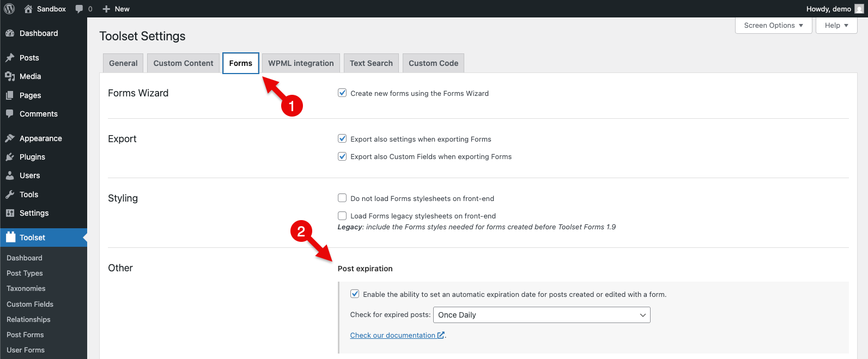Click the Styling section label
The height and width of the screenshot is (359, 868).
(x=123, y=198)
